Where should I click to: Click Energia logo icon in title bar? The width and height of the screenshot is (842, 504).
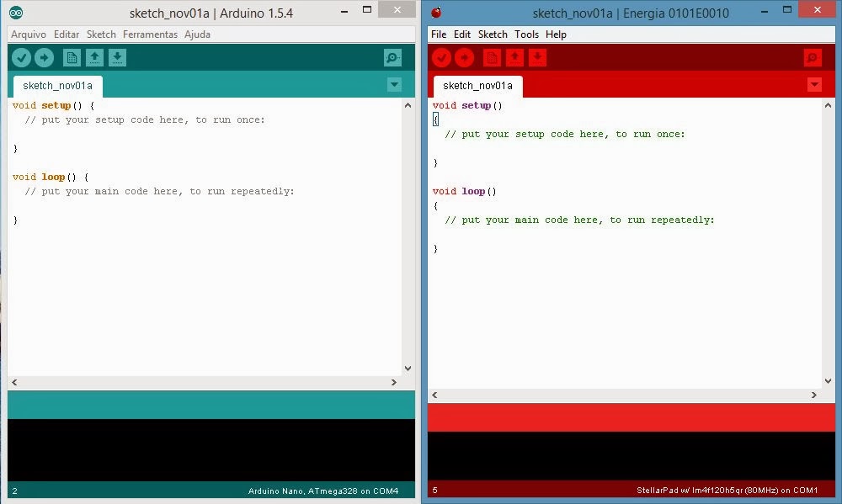(x=436, y=13)
